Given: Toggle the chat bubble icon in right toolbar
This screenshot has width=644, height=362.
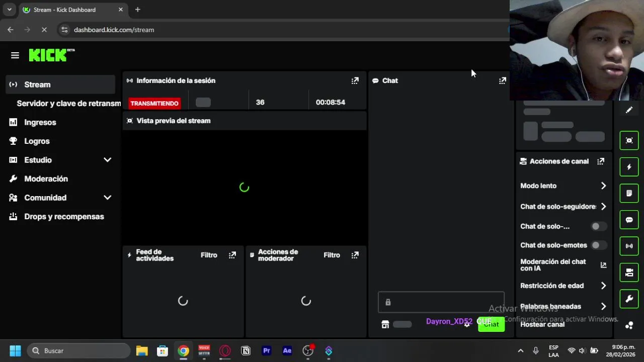Looking at the screenshot, I should (629, 220).
